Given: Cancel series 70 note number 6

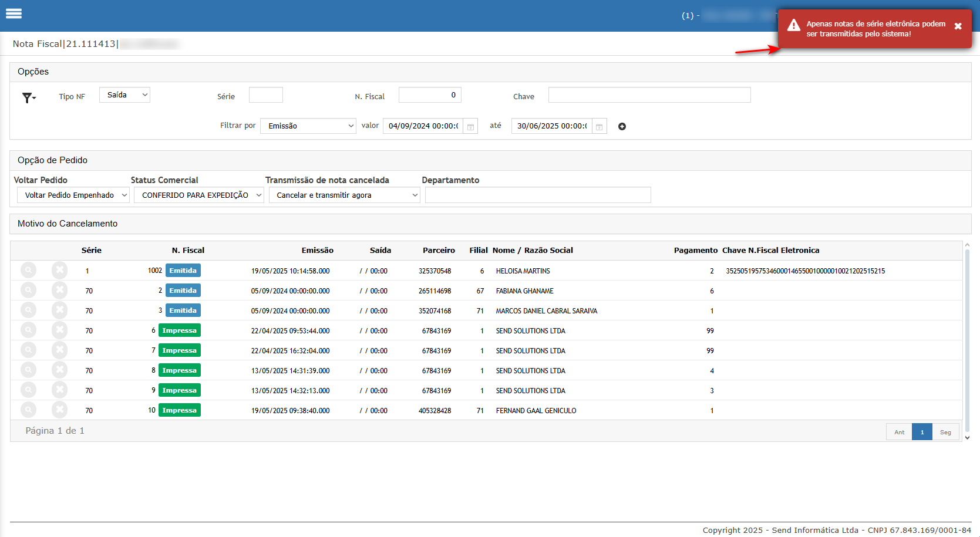Looking at the screenshot, I should point(59,330).
